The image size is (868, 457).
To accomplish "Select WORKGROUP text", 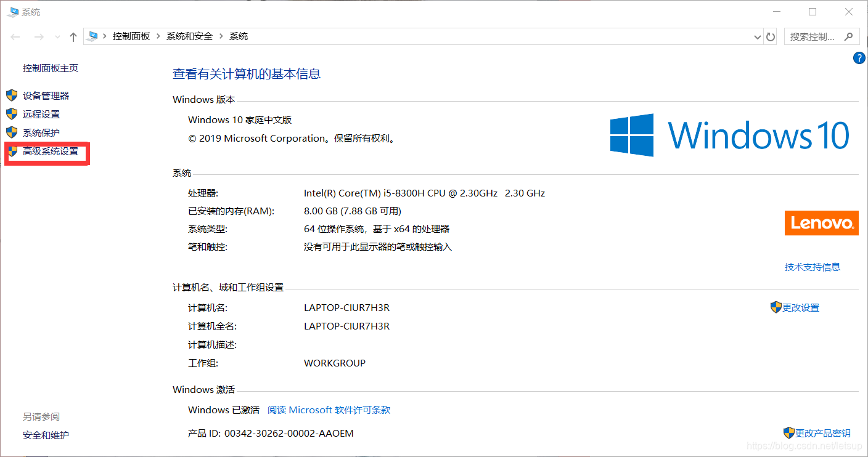I will point(335,363).
